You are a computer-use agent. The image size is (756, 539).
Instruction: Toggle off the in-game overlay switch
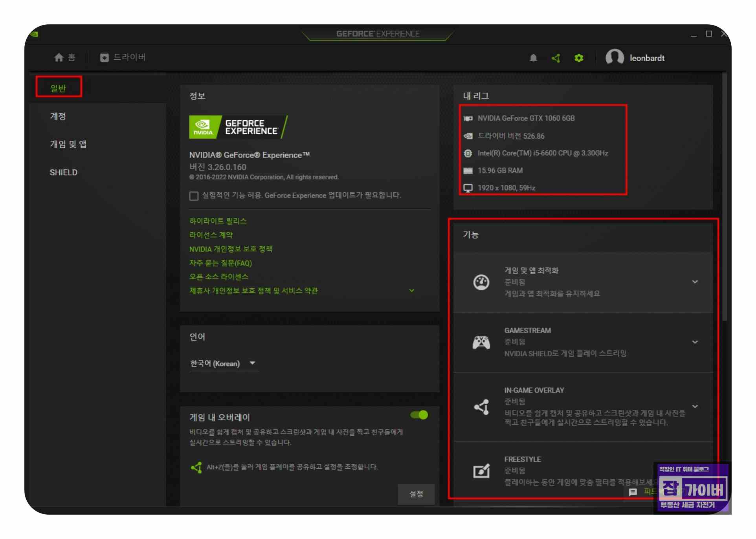(419, 415)
